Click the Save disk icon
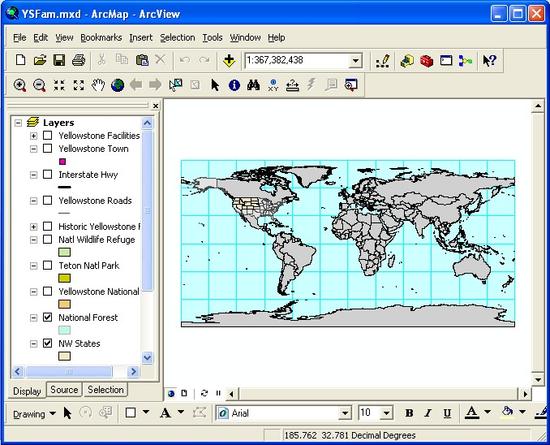 pyautogui.click(x=59, y=60)
